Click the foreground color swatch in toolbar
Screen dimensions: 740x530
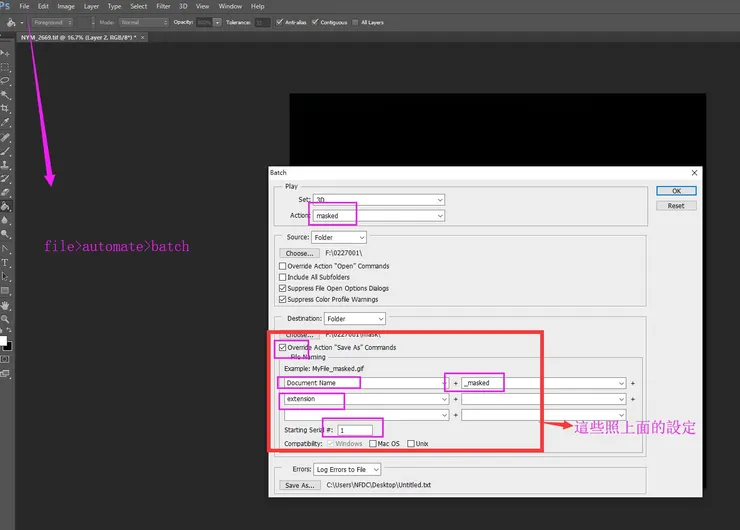pyautogui.click(x=2, y=338)
